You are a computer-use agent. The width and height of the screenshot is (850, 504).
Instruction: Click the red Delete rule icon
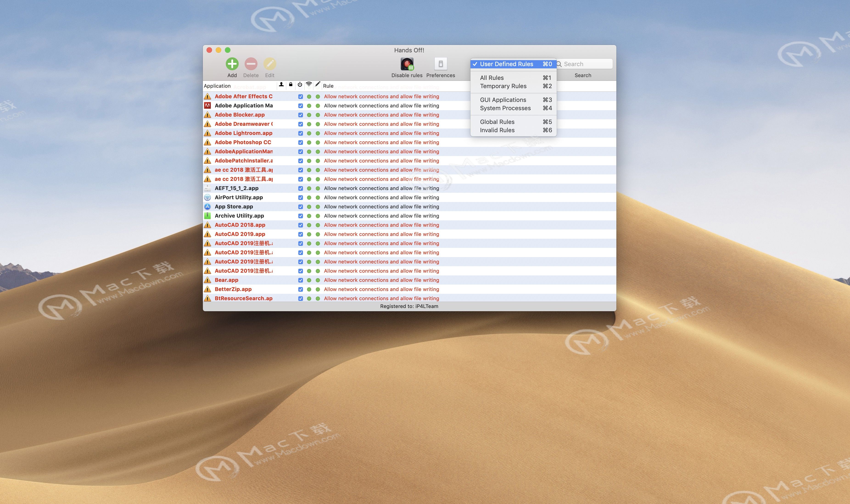(x=251, y=64)
